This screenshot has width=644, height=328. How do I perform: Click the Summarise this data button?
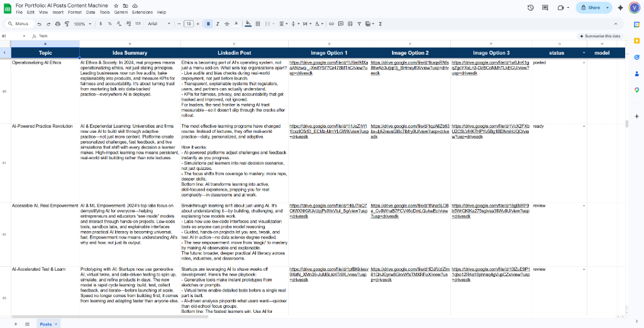[x=600, y=36]
